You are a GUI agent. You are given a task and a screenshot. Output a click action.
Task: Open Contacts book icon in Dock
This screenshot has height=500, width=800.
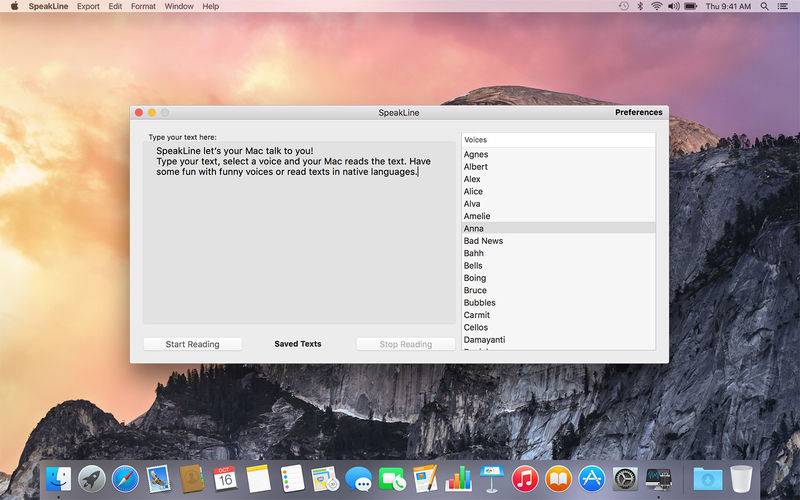coord(192,479)
